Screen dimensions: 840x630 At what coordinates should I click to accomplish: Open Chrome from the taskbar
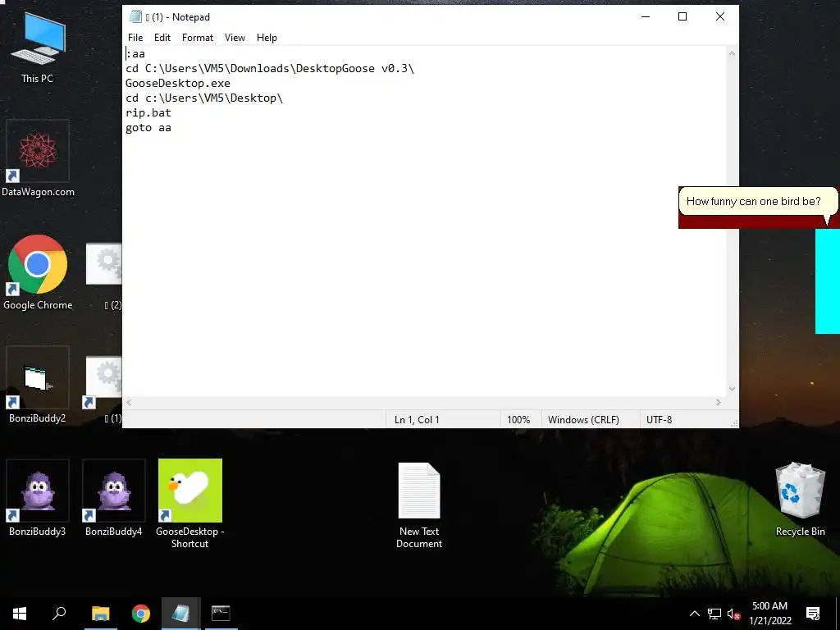[141, 614]
